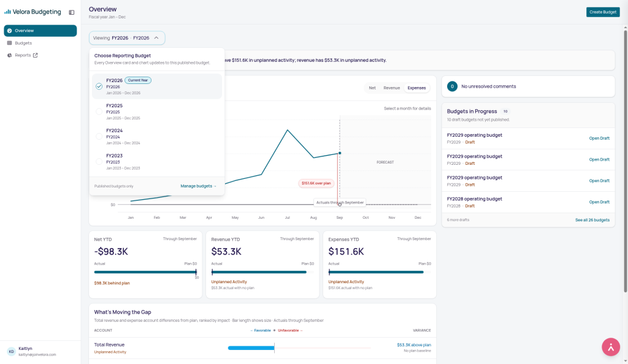Select the FY2023 reporting budget
628x364 pixels.
tap(156, 162)
